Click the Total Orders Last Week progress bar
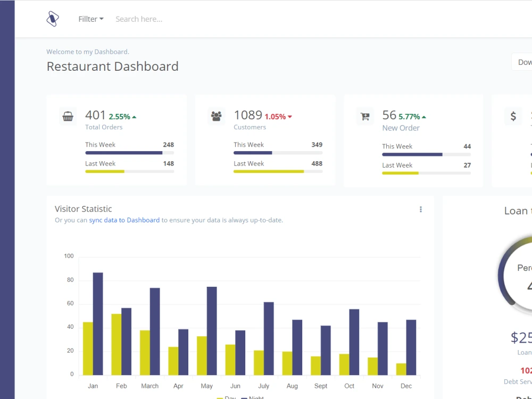 click(130, 172)
